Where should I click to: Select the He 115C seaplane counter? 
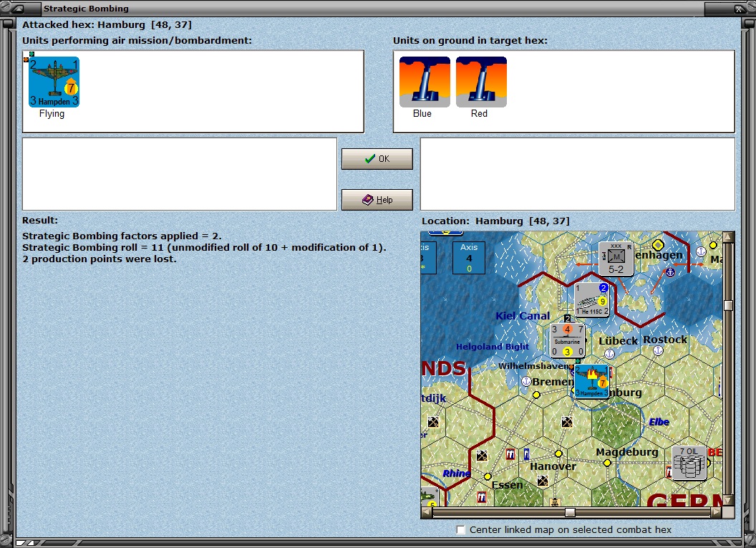592,300
